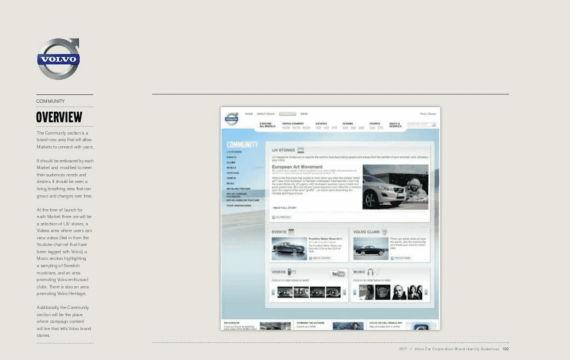This screenshot has height=360, width=570.
Task: Click the camera icon beside Videos heading
Action: pyautogui.click(x=291, y=272)
